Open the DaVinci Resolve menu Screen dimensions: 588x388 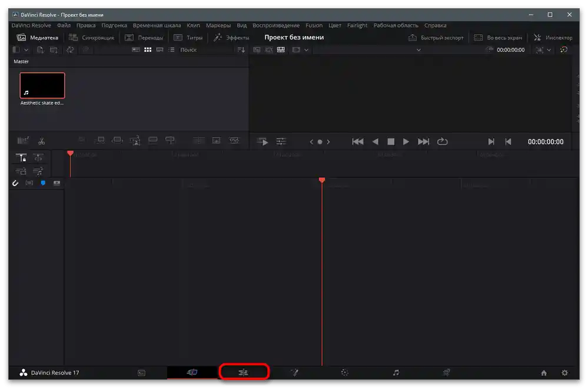pyautogui.click(x=31, y=25)
